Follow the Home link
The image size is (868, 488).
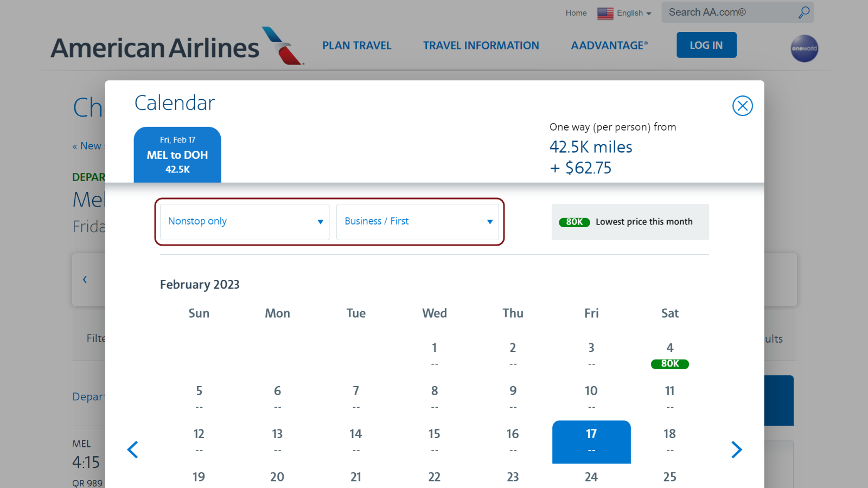click(576, 13)
